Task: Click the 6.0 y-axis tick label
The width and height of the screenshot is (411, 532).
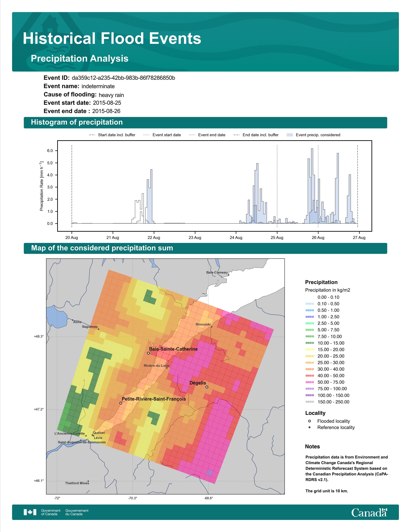Action: (50, 151)
